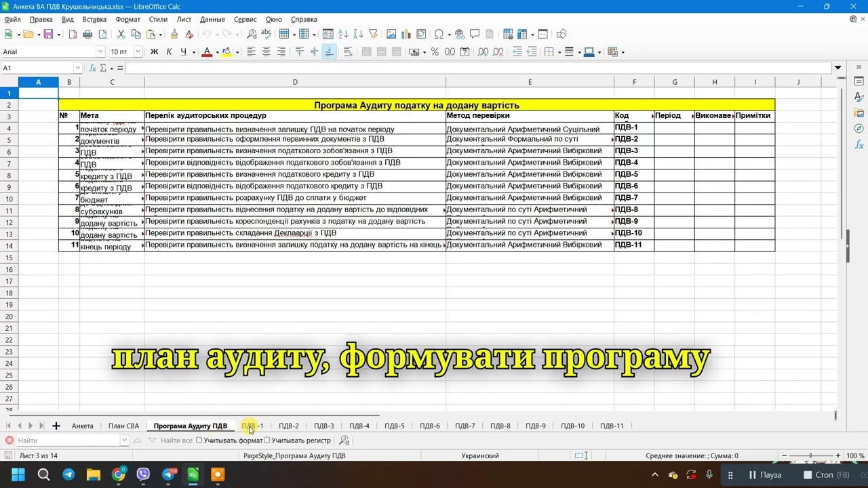The image size is (868, 488).
Task: Insert special character Omega icon
Action: click(x=439, y=34)
